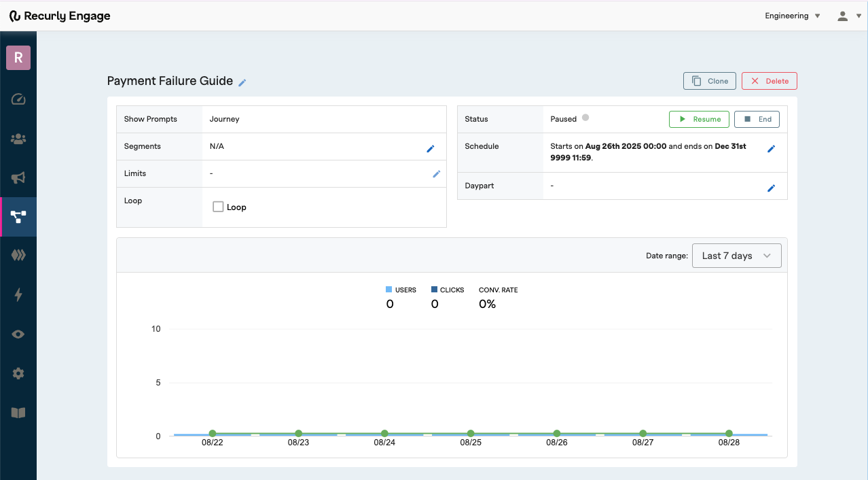
Task: Edit the Limits value pencil
Action: pos(437,174)
